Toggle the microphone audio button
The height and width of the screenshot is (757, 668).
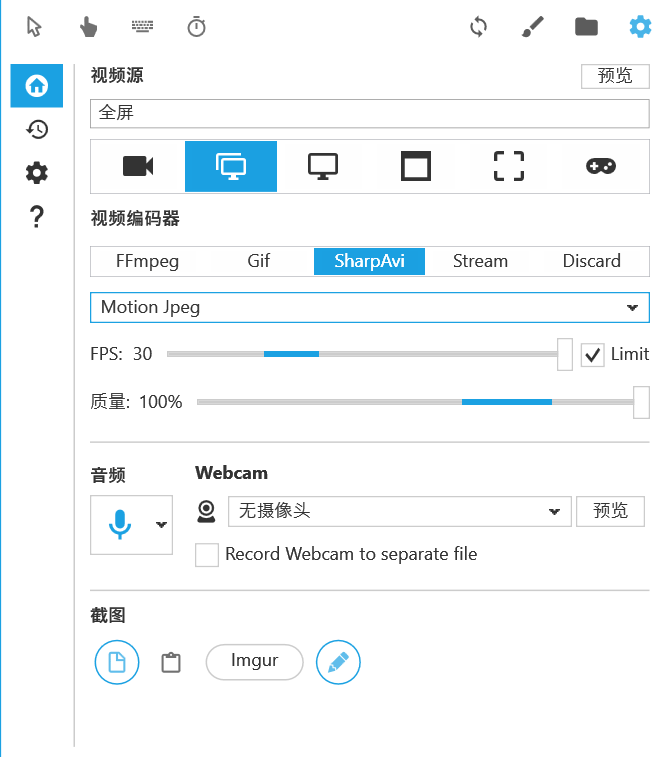pos(120,524)
